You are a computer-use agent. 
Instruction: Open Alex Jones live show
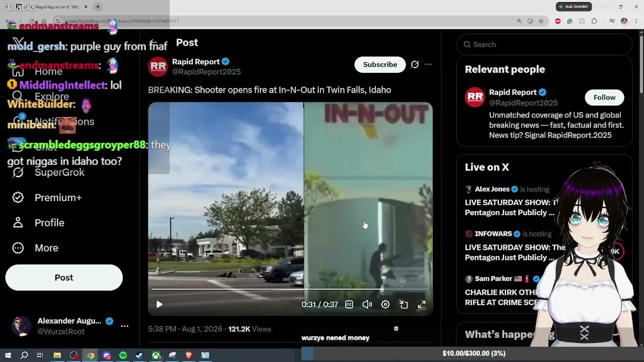pos(511,201)
